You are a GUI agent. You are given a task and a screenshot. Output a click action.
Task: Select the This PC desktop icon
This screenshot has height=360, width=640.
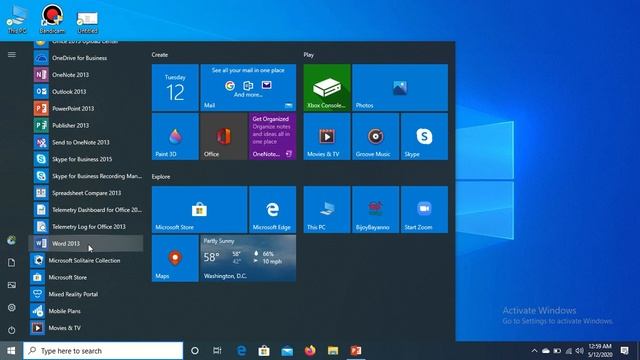17,19
